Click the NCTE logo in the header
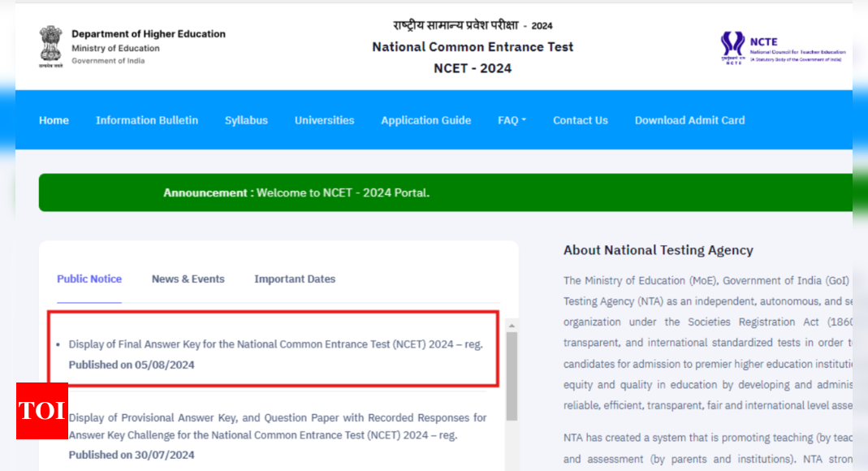Screen dimensions: 868x471 point(783,48)
